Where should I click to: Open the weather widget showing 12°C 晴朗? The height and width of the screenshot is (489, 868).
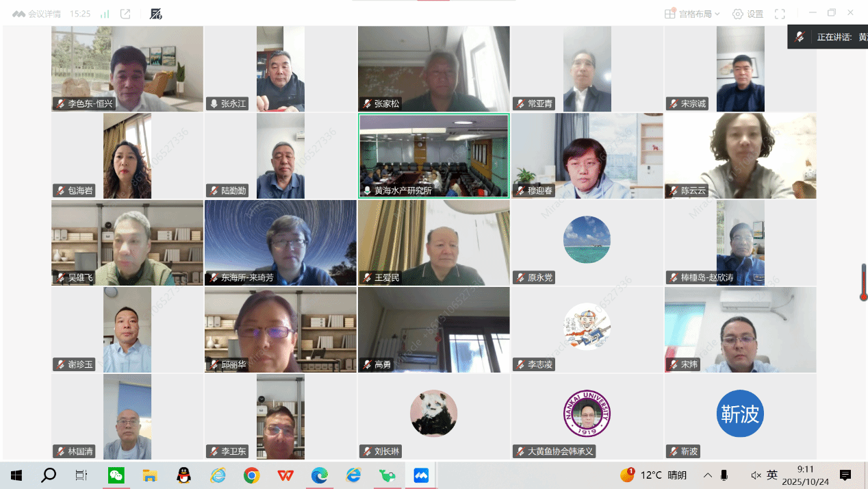click(x=654, y=475)
